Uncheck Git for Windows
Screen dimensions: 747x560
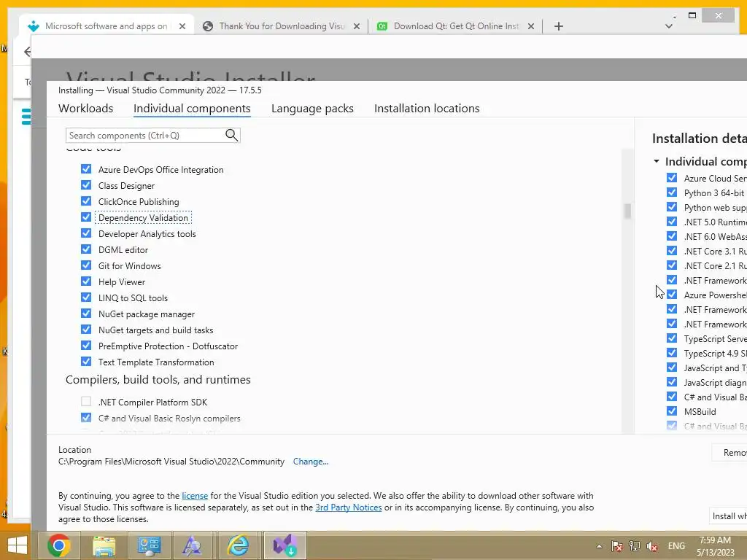tap(86, 265)
